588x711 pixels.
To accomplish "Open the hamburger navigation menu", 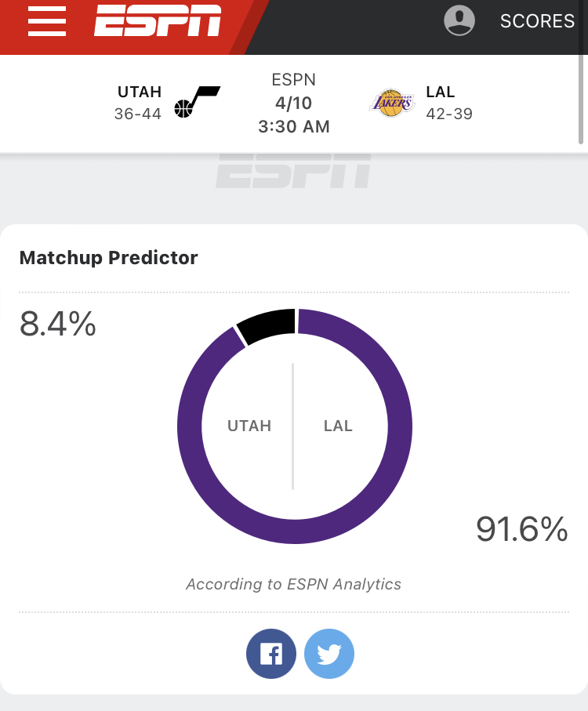I will tap(47, 21).
